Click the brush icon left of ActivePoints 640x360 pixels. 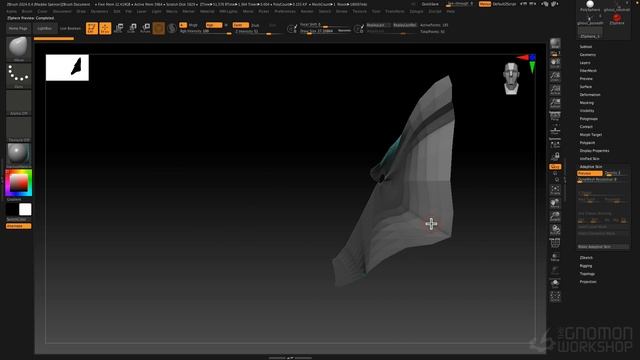359,29
